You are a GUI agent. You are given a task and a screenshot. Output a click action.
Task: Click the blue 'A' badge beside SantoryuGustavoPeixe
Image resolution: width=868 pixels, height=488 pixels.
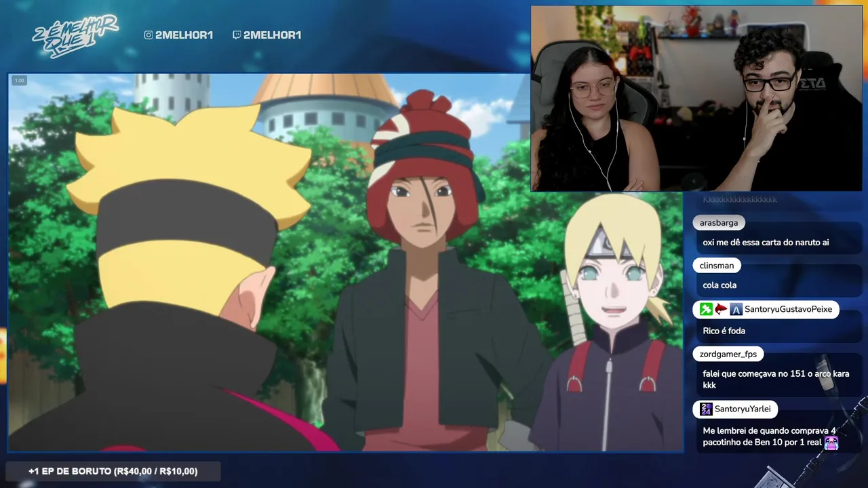coord(736,310)
